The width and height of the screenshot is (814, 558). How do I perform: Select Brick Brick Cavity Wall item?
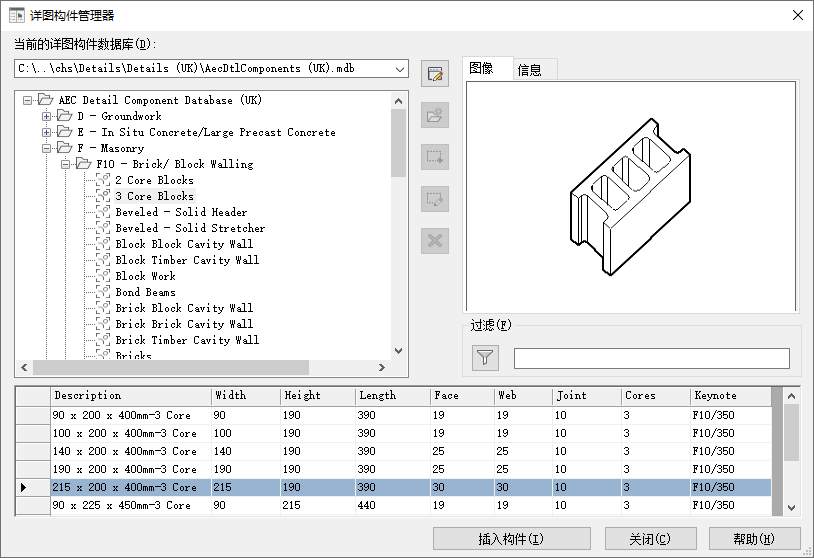(184, 324)
